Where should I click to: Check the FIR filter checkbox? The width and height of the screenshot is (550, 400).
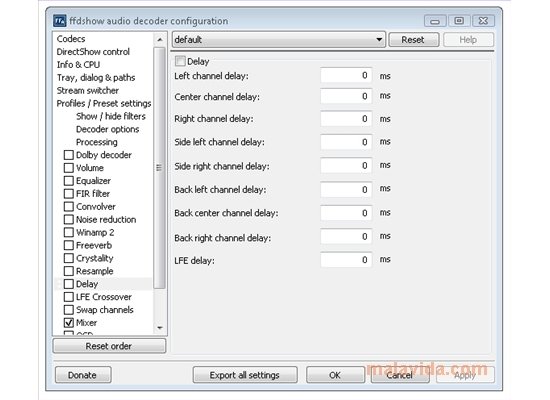pos(69,194)
